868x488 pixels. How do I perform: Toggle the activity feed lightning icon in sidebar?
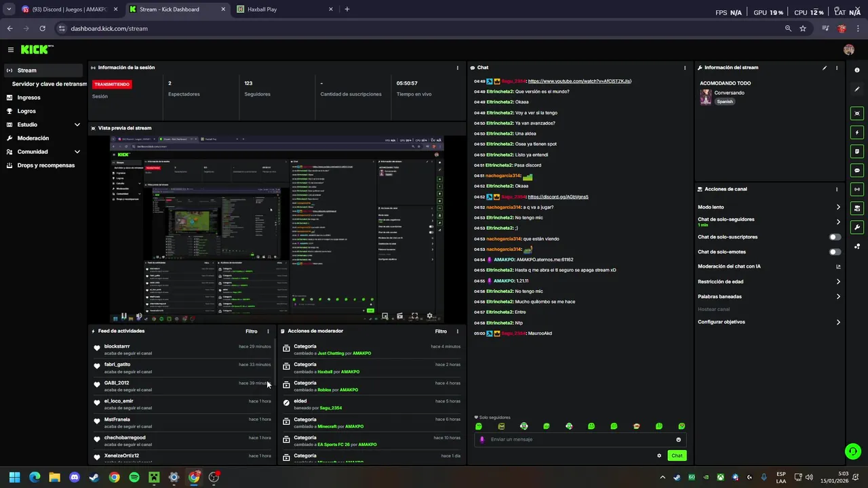(857, 132)
